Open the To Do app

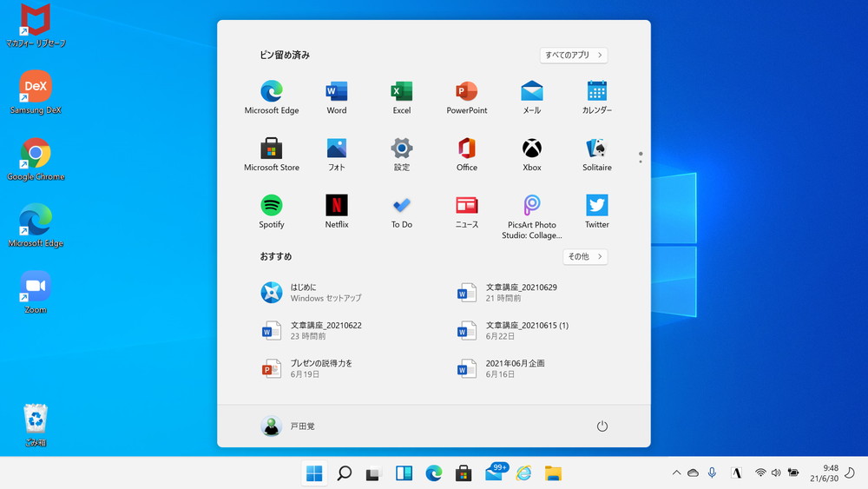[x=402, y=212]
